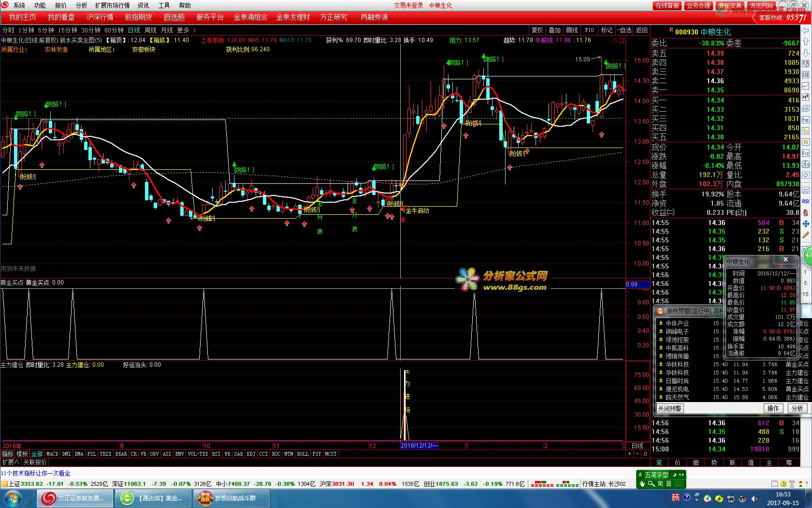Click 返回 button
Screen dimensions: 812x508
point(642,30)
